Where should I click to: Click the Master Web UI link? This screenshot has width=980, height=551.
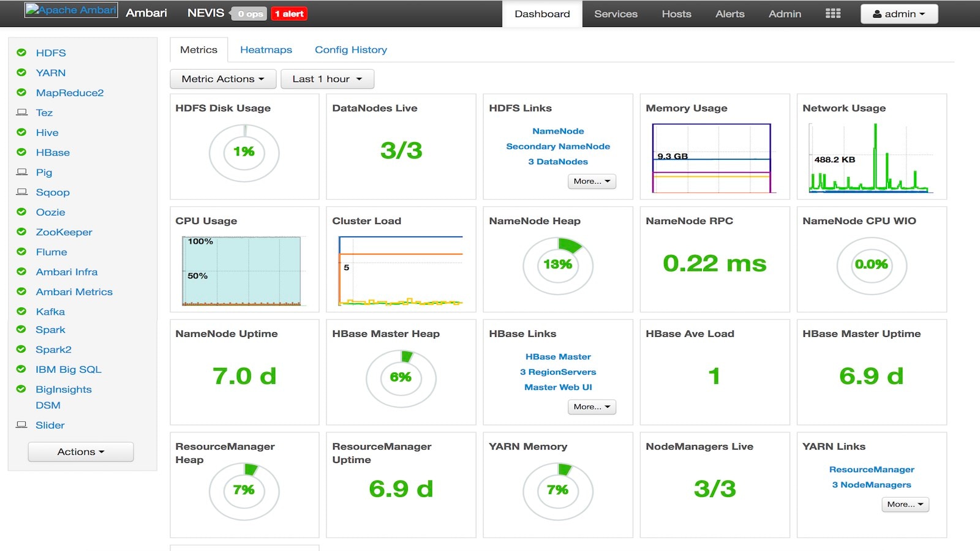(x=557, y=387)
